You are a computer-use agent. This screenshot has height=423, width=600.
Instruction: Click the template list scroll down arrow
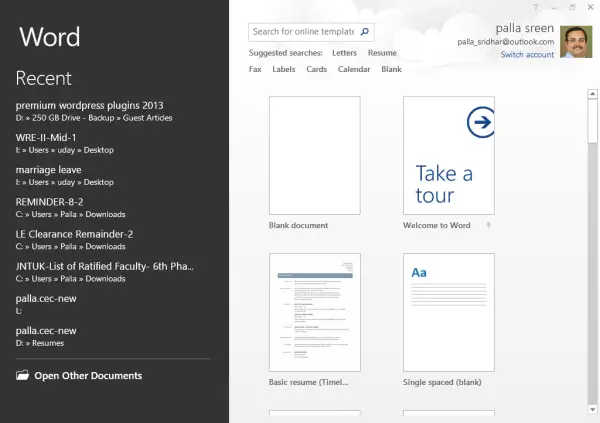(592, 409)
